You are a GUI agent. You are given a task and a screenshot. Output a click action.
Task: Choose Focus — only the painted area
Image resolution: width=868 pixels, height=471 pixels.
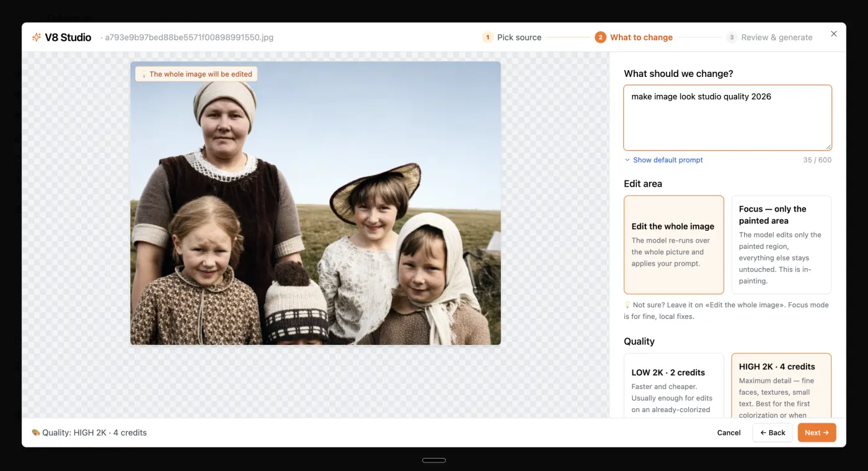pyautogui.click(x=781, y=244)
